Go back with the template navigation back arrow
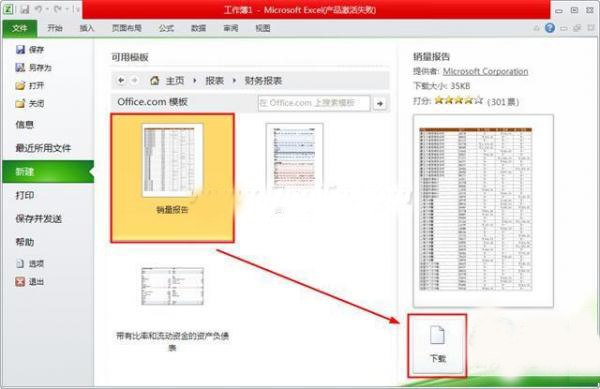Image resolution: width=600 pixels, height=389 pixels. click(x=121, y=80)
